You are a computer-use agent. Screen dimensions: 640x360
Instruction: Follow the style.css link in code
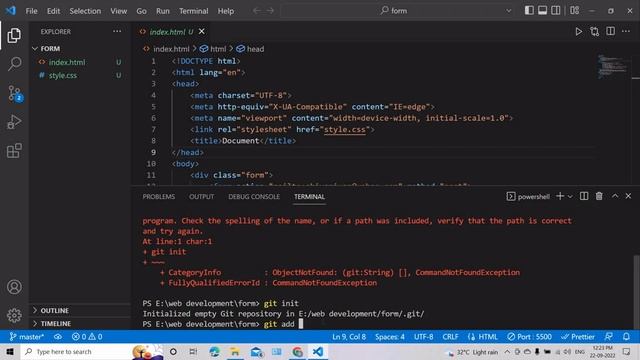click(x=344, y=129)
